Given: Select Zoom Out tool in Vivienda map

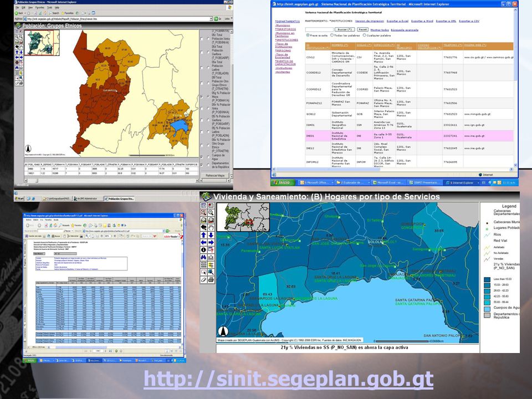Looking at the screenshot, I should 211,212.
